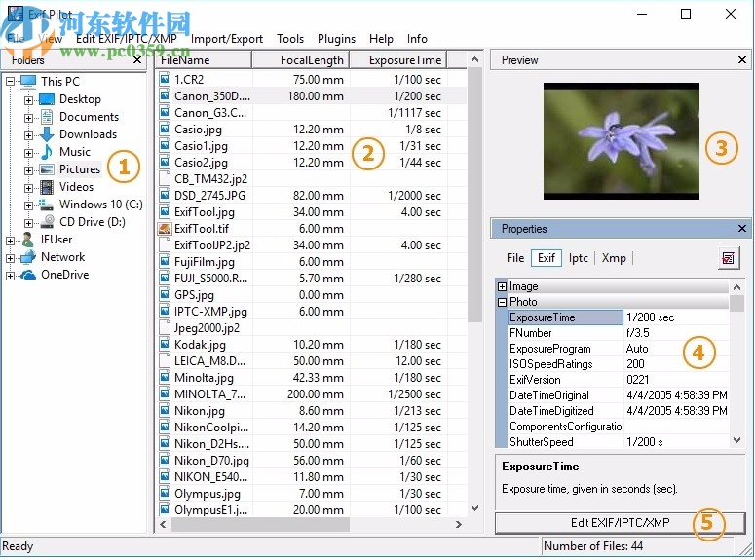The height and width of the screenshot is (560, 755).
Task: Expand the Desktop tree node
Action: click(29, 100)
